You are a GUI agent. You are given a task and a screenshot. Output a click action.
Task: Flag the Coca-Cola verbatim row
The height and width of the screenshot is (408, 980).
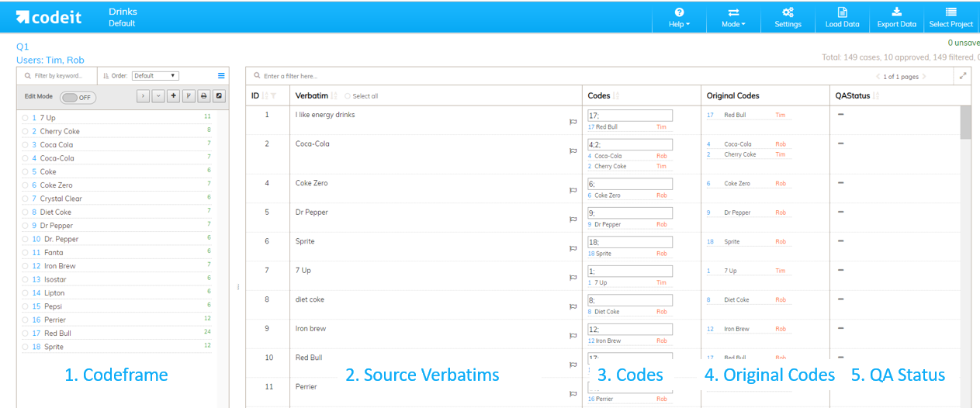click(x=573, y=150)
